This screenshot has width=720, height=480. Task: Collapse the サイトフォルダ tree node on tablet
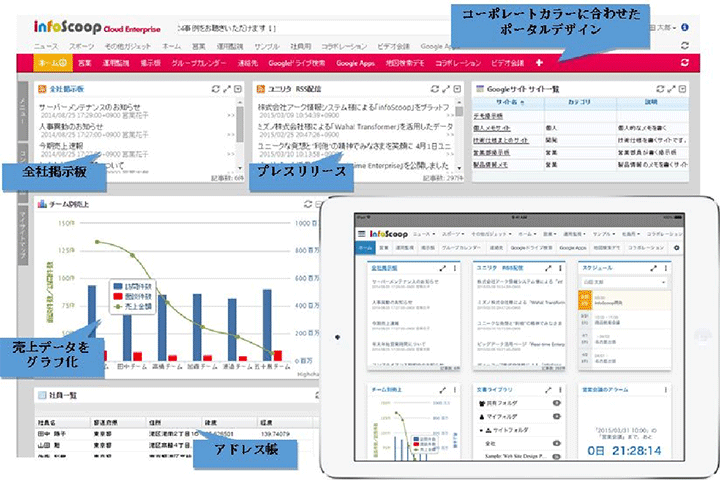pyautogui.click(x=481, y=430)
